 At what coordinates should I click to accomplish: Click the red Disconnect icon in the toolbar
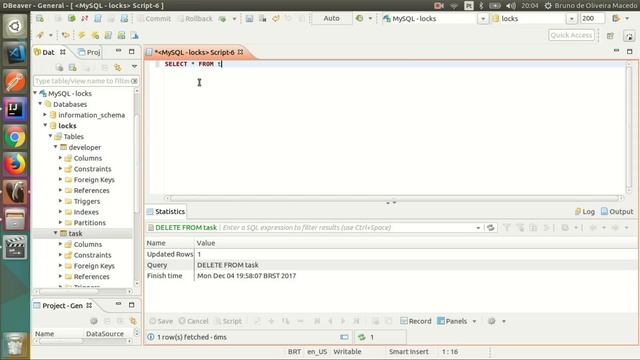pos(84,18)
